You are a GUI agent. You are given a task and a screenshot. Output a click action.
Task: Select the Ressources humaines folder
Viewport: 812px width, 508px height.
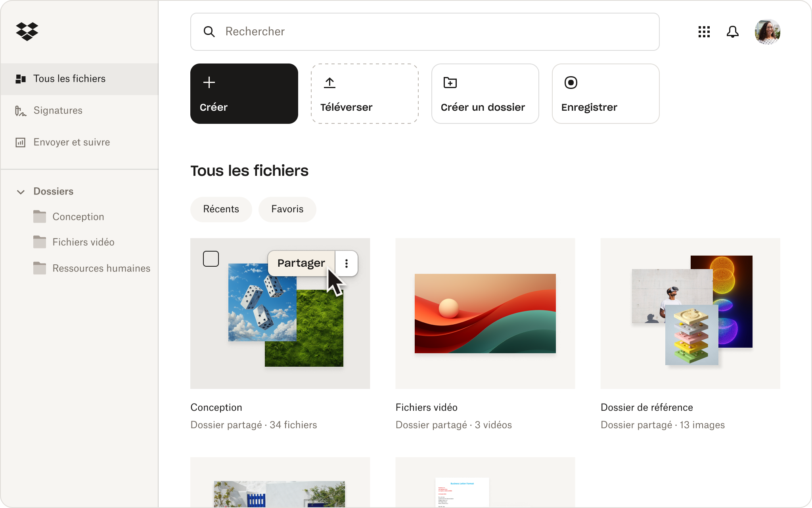click(101, 268)
